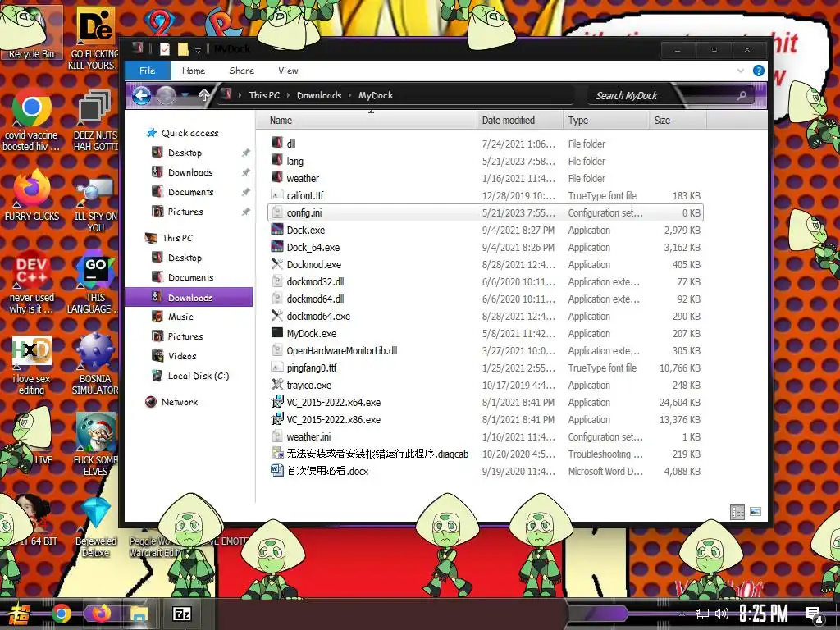Open quick access toolbar customize dropdown

[198, 50]
